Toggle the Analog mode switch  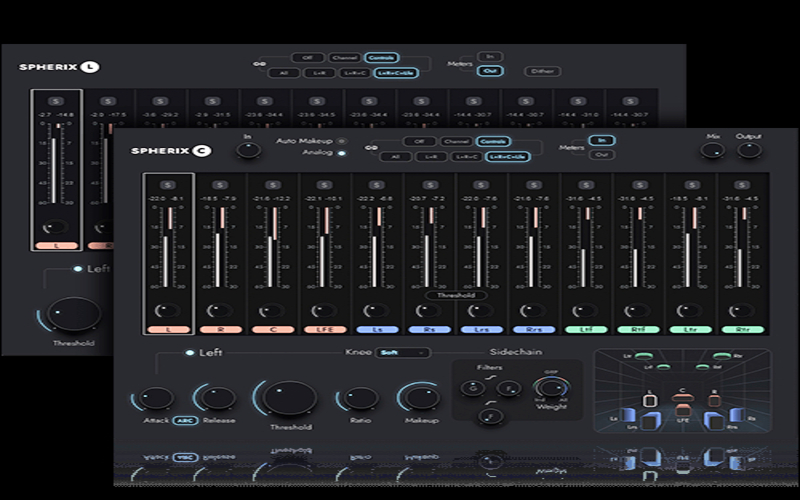pos(342,153)
